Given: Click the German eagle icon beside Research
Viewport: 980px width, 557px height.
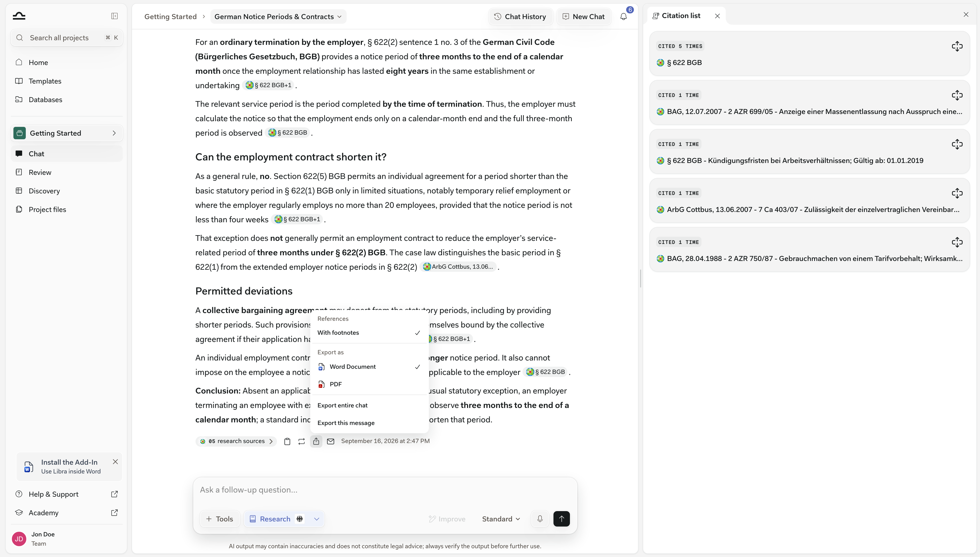Looking at the screenshot, I should pyautogui.click(x=299, y=519).
